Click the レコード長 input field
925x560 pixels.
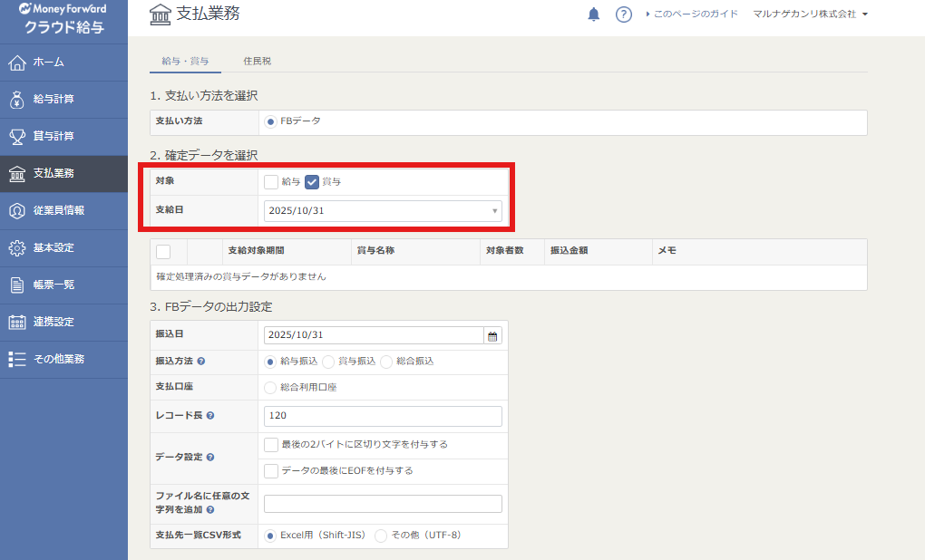[x=383, y=416]
